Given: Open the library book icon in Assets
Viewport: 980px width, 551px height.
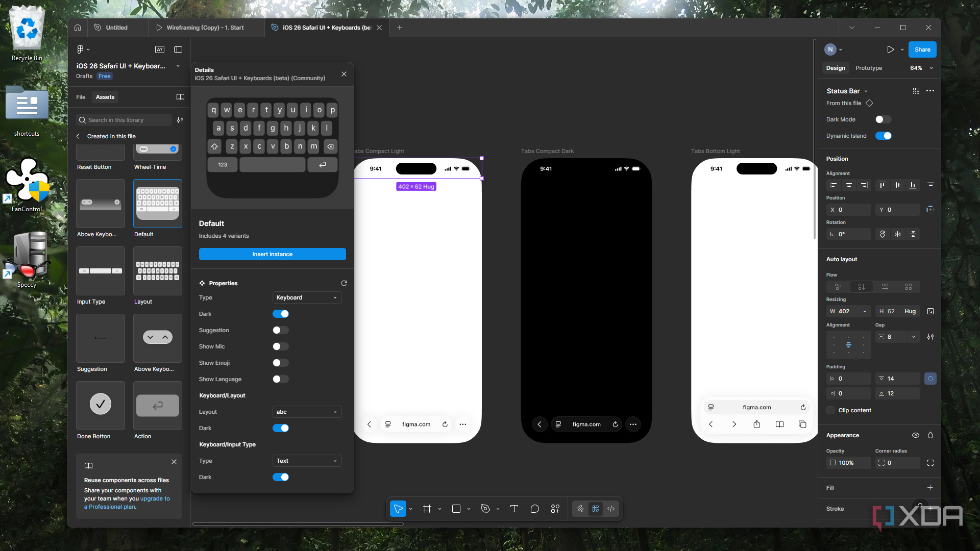Looking at the screenshot, I should [x=180, y=97].
